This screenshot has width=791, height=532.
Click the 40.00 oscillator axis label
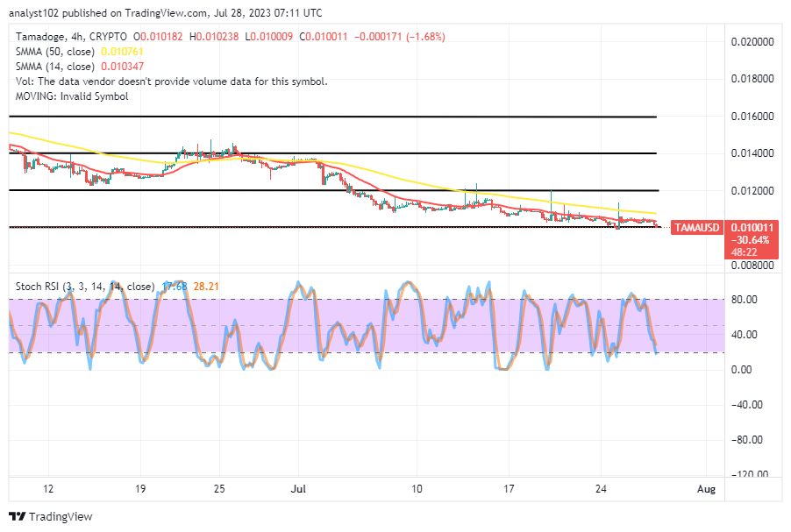[745, 334]
